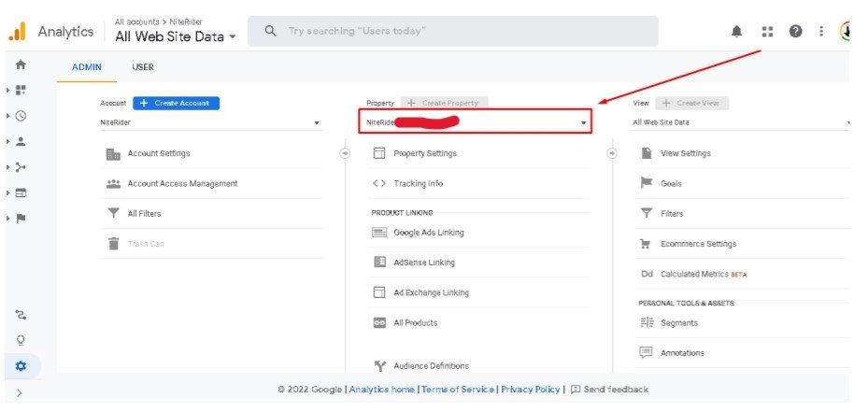Viewport: 868px width, 412px height.
Task: Click the Goals flag icon
Action: coord(647,183)
